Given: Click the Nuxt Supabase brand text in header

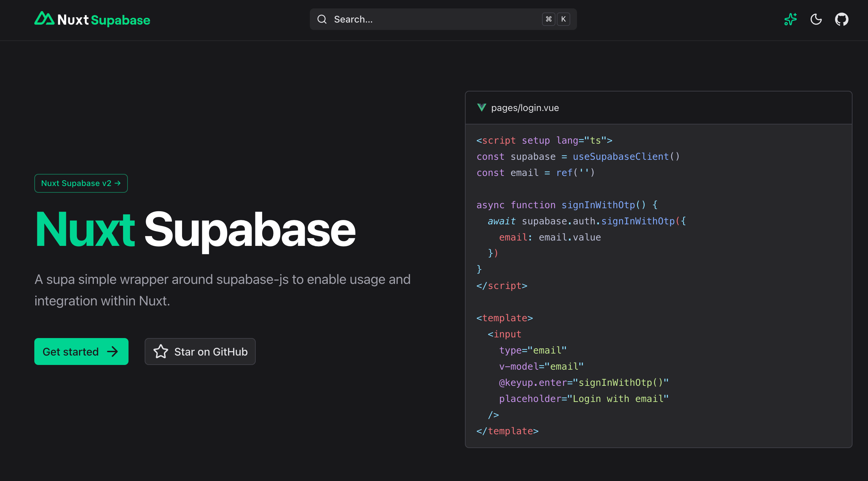Looking at the screenshot, I should point(103,20).
